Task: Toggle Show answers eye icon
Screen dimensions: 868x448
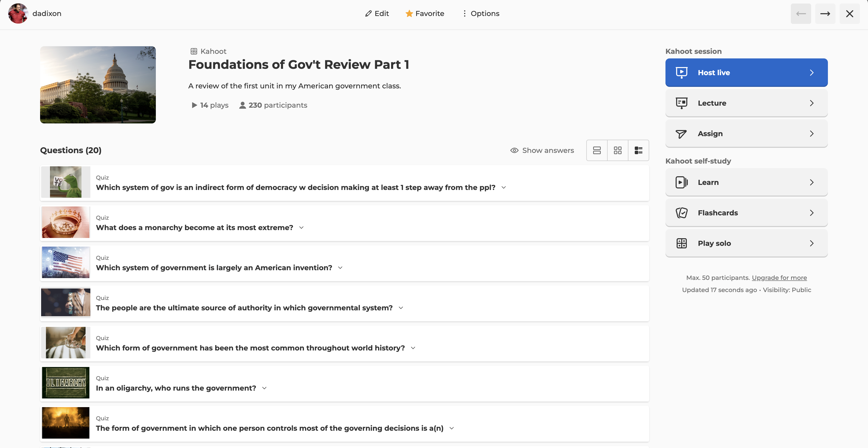Action: click(514, 150)
